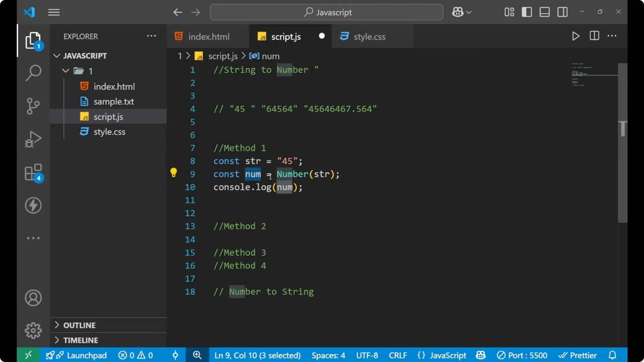Viewport: 644px width, 362px height.
Task: Switch to the index.html tab
Action: (208, 37)
